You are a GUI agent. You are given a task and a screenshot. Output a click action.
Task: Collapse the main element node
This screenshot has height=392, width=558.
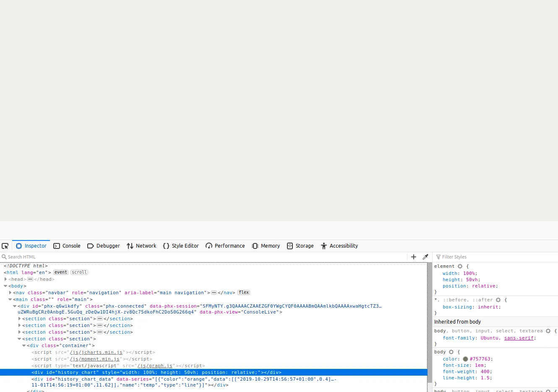pos(10,299)
